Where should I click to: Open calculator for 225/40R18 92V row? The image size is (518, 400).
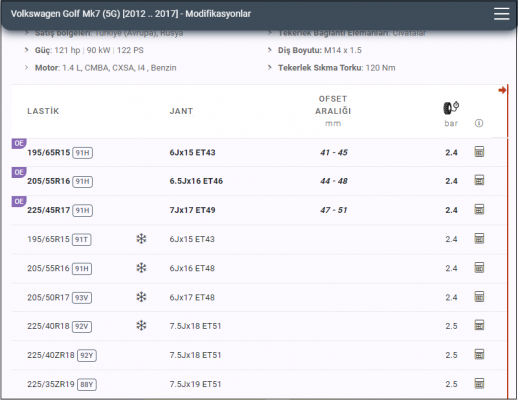[479, 325]
